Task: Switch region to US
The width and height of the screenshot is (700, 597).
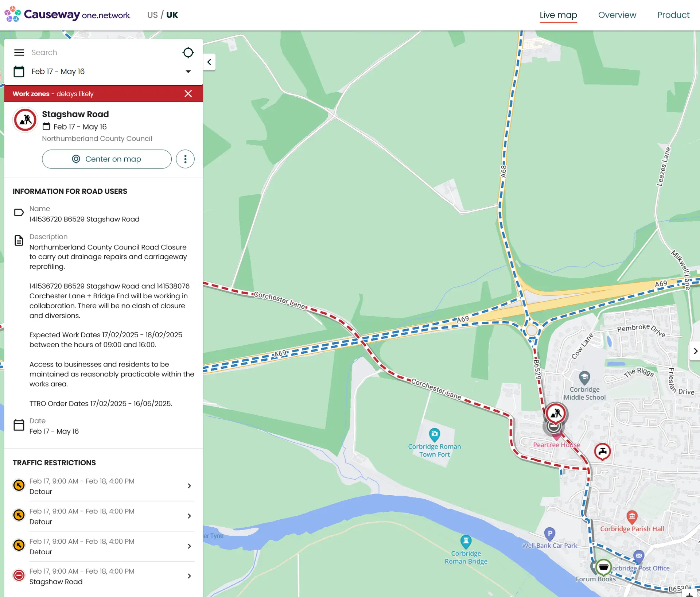Action: tap(152, 15)
